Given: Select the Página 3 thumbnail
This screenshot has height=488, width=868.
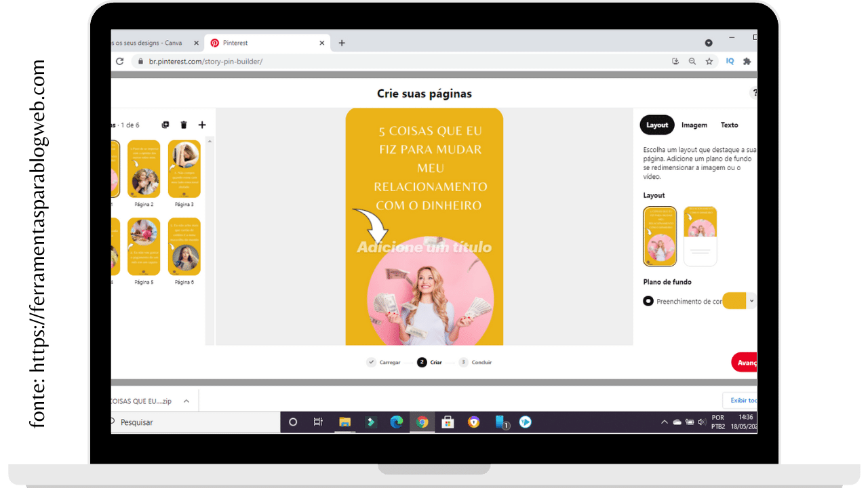Looking at the screenshot, I should (x=184, y=169).
